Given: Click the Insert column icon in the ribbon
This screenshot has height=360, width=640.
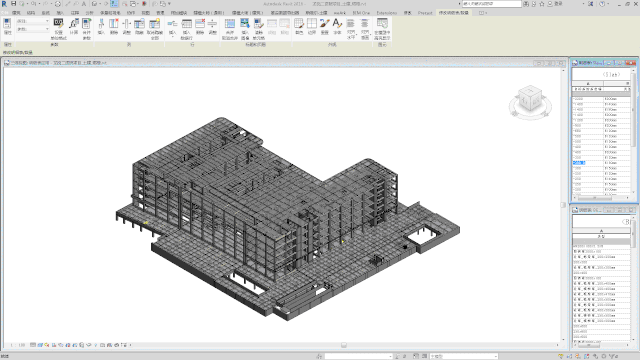Looking at the screenshot, I should coord(101,24).
